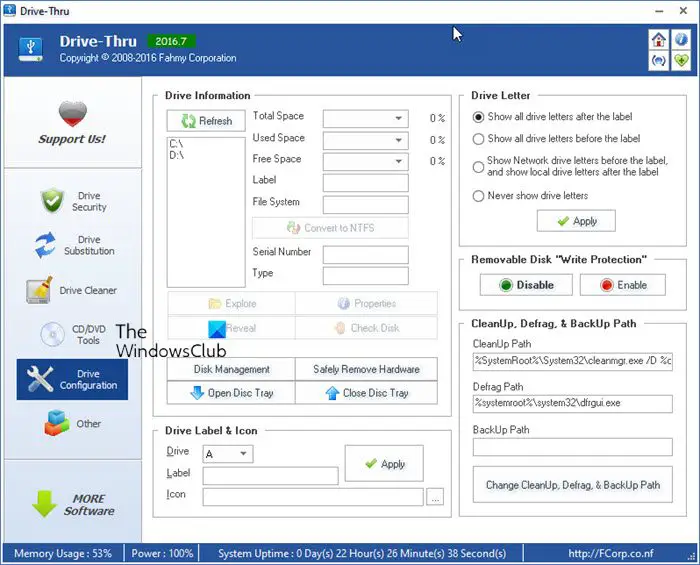Minimize the Drive-Thru window

click(x=659, y=11)
